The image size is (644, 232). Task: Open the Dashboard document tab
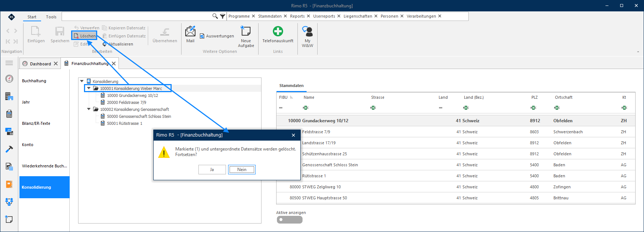click(x=40, y=64)
